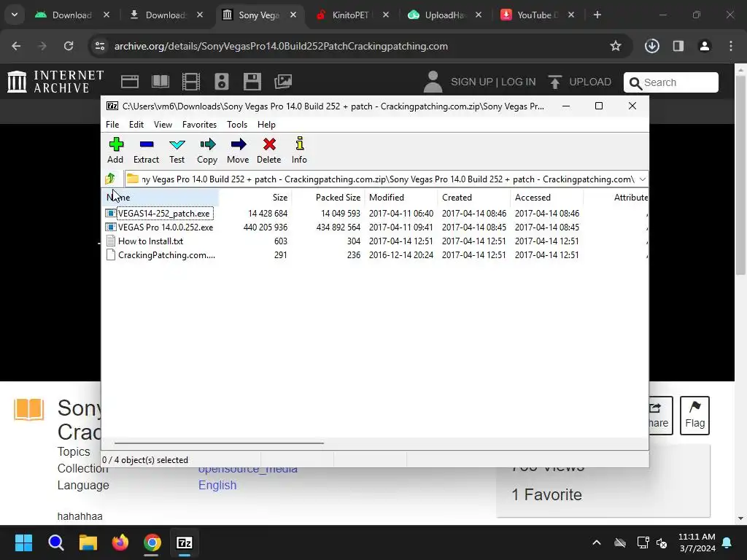Close the Sony Vega browser tab
The width and height of the screenshot is (747, 560).
point(293,15)
